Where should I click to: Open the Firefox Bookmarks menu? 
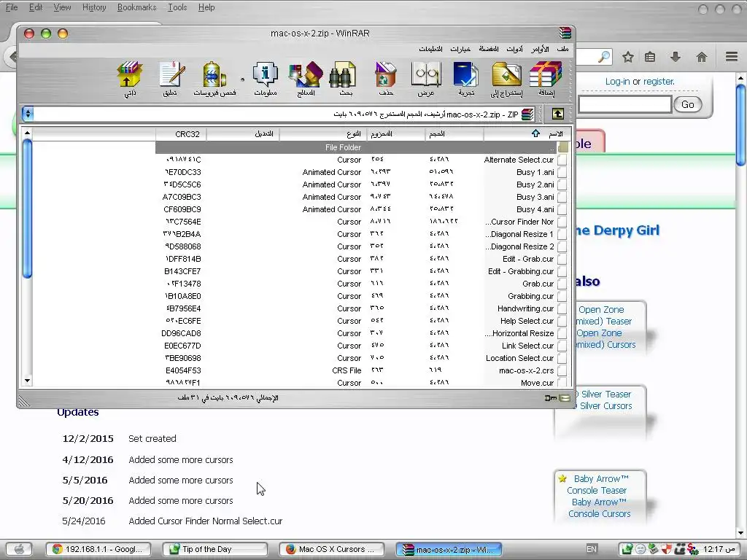pyautogui.click(x=136, y=7)
